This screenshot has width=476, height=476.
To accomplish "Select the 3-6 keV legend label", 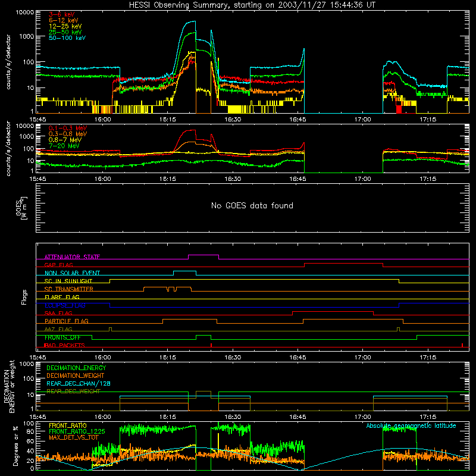I will click(62, 14).
